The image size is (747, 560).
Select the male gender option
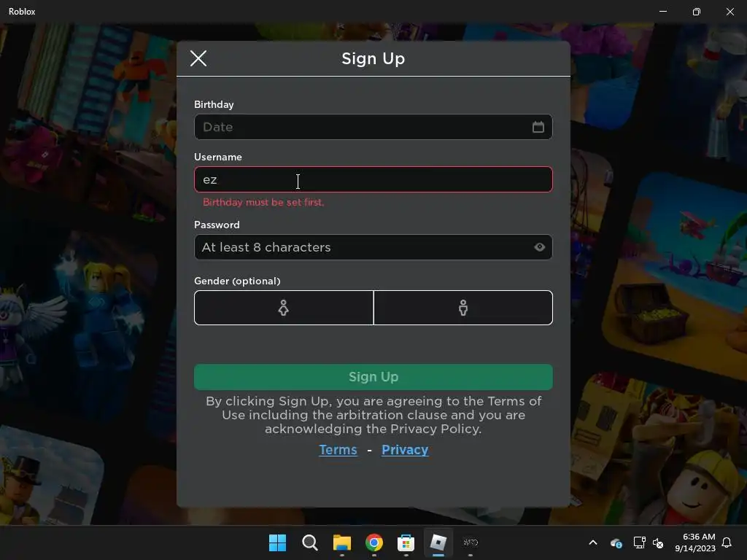click(463, 308)
